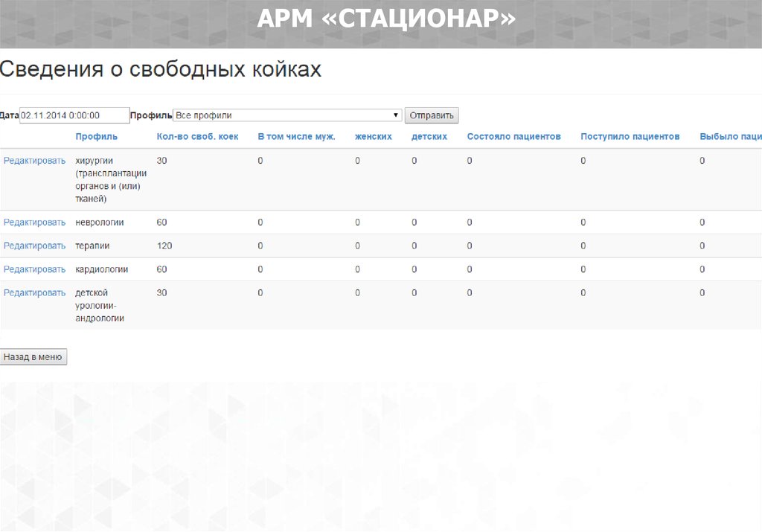This screenshot has height=532, width=762.
Task: Click the free beds value 120 for терапии
Action: tap(164, 246)
